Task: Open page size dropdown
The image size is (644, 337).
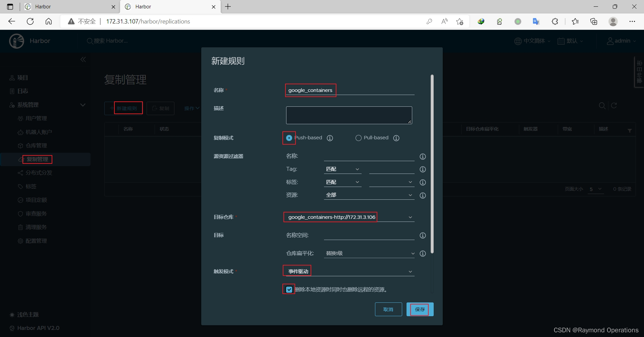Action: point(595,189)
